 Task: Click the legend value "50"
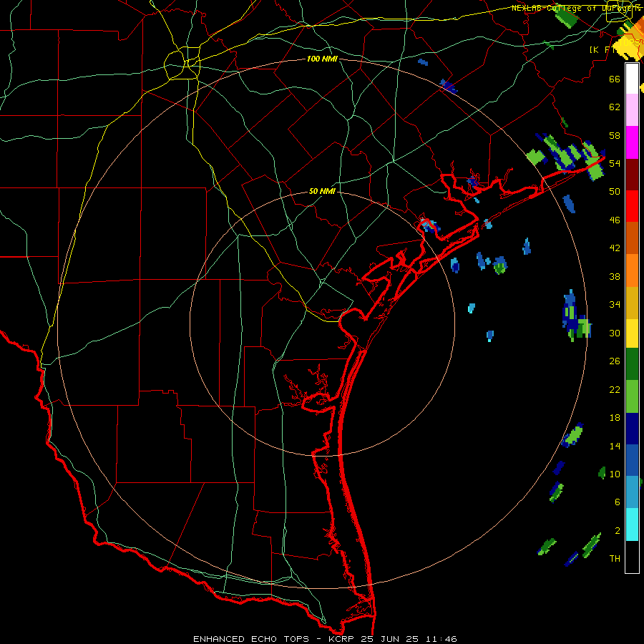[x=615, y=192]
